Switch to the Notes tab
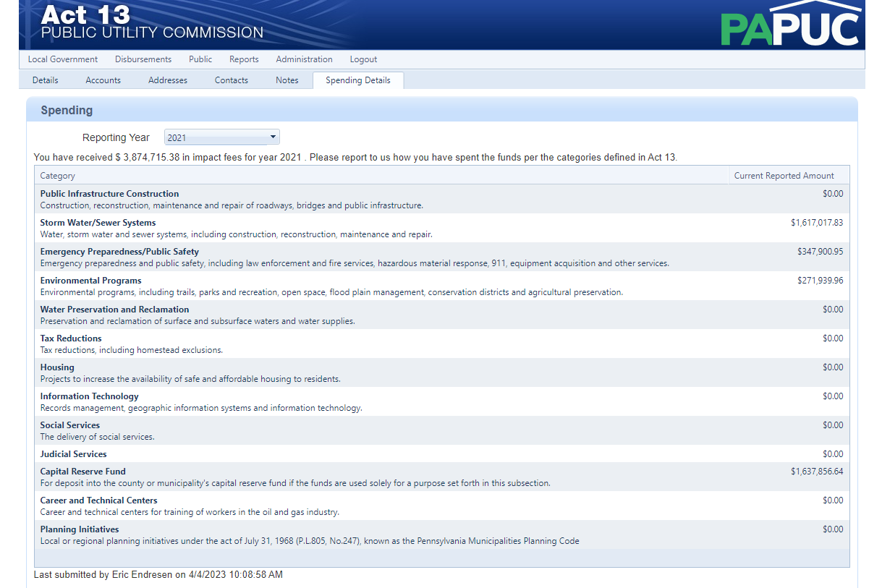Viewport: 869px width, 588px height. 287,80
